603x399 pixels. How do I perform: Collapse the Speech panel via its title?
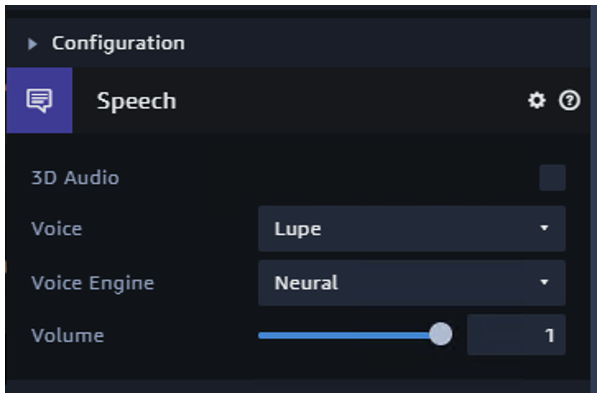point(137,101)
